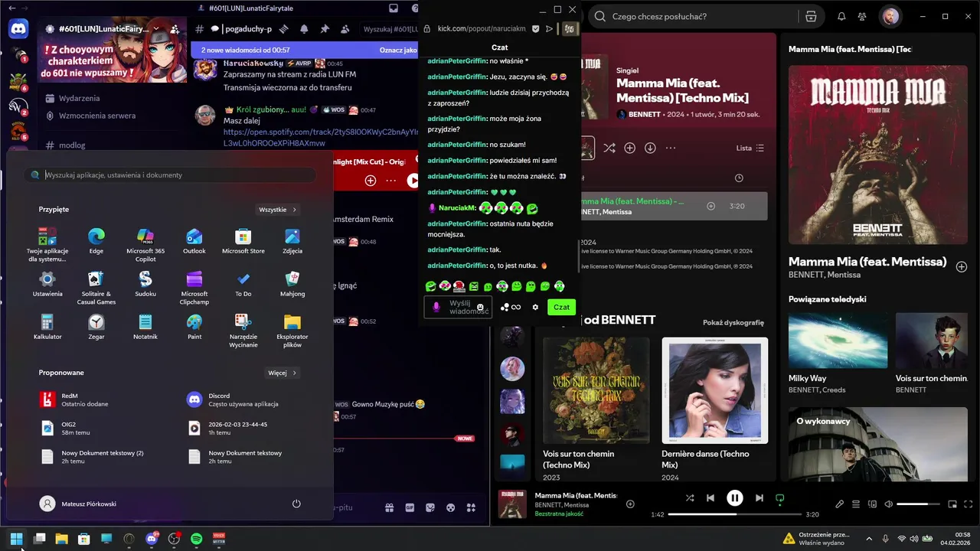Open Notatnik from pinned apps
980x551 pixels.
click(x=145, y=326)
